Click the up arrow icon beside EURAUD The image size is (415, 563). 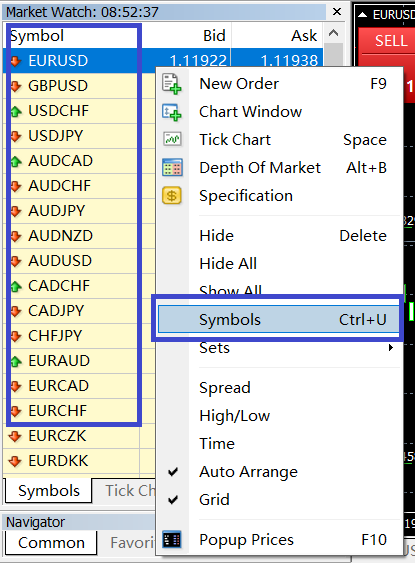point(15,361)
